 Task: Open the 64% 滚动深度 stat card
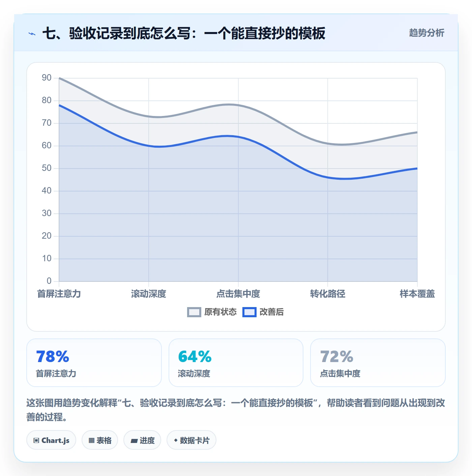pyautogui.click(x=236, y=363)
